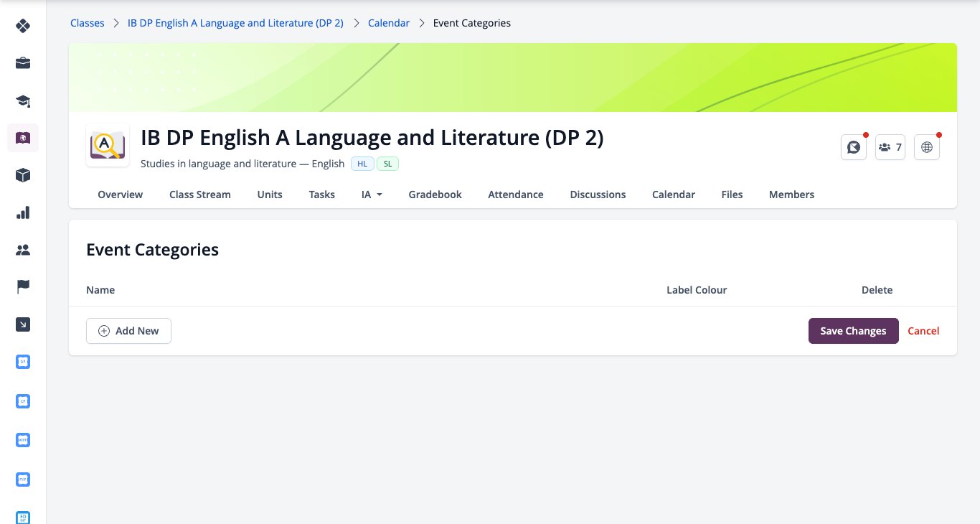
Task: Click the globe icon button in header
Action: click(927, 147)
